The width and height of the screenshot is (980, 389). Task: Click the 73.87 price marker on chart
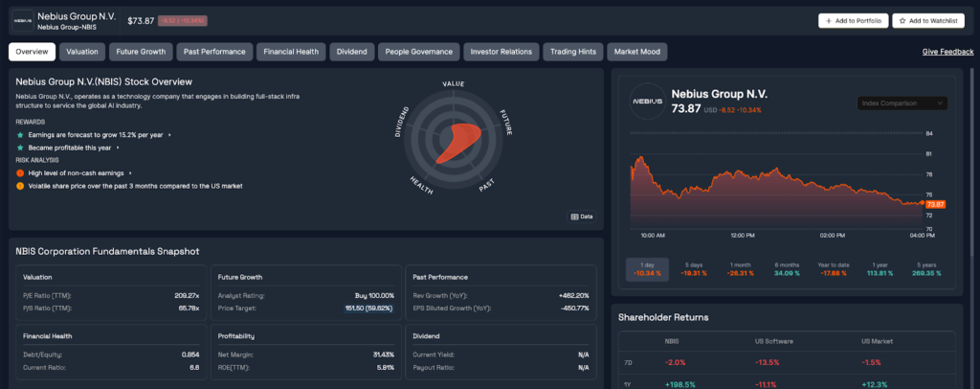(935, 204)
